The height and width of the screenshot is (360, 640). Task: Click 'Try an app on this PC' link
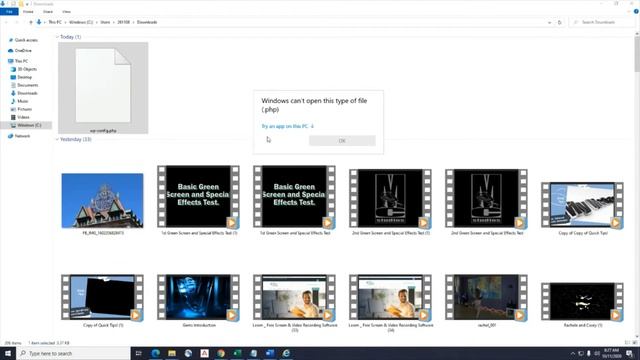(x=287, y=126)
